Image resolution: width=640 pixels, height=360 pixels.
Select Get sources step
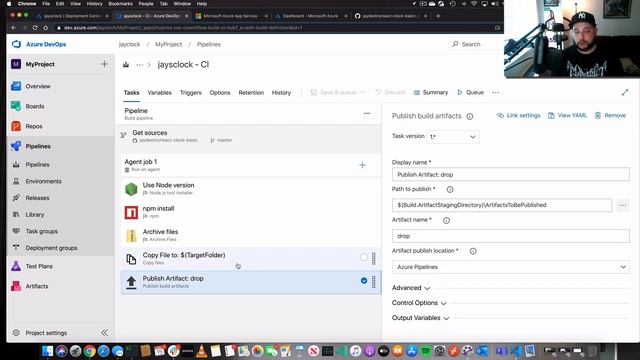click(251, 136)
